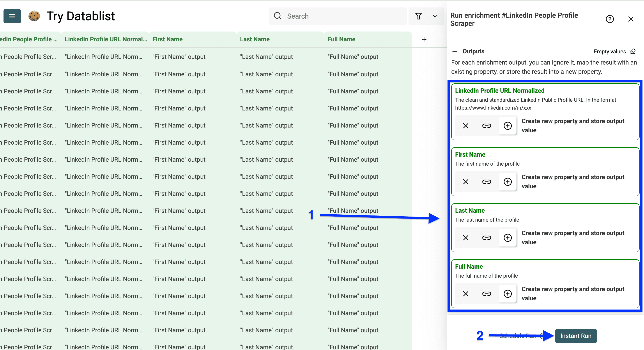The width and height of the screenshot is (644, 350).
Task: Click the search magnifier icon
Action: point(278,16)
